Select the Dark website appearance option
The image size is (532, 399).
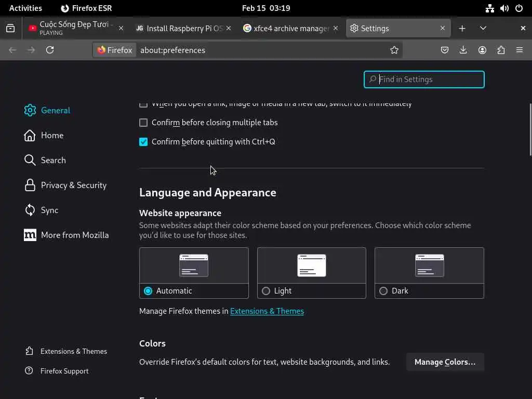383,291
